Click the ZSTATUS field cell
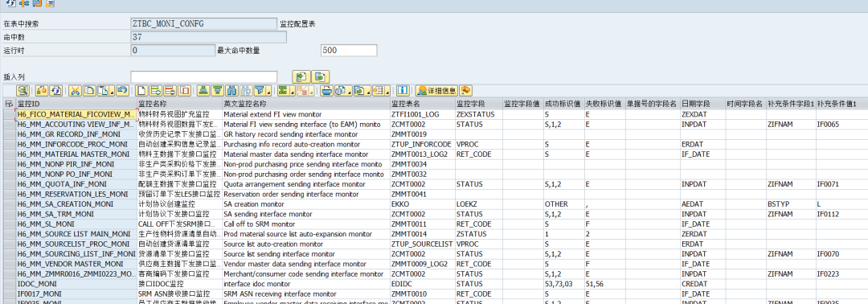868x304 pixels. (478, 234)
